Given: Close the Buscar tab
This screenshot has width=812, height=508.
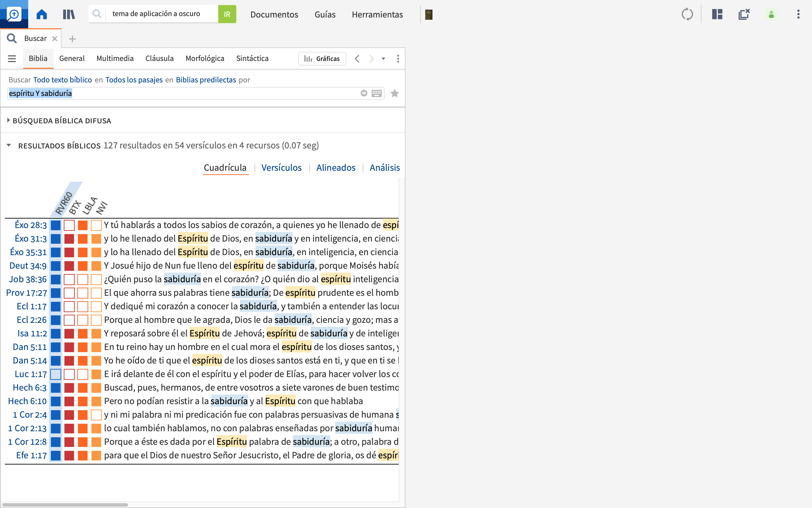Looking at the screenshot, I should (x=55, y=39).
